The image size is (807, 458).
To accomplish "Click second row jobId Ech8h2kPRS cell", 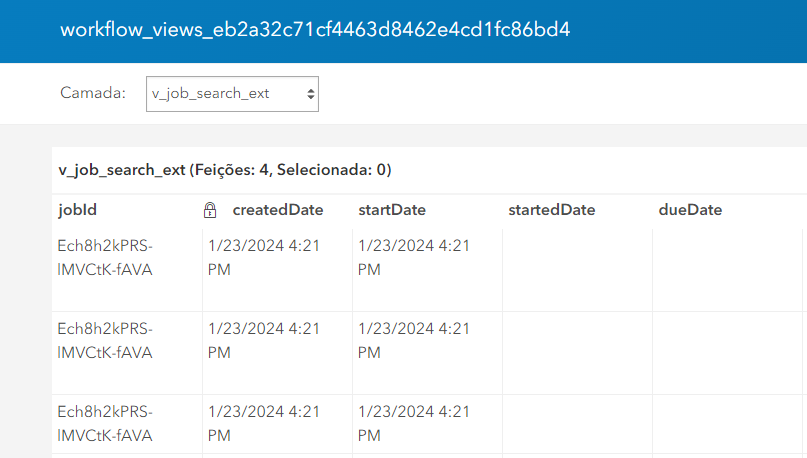I will pyautogui.click(x=127, y=353).
